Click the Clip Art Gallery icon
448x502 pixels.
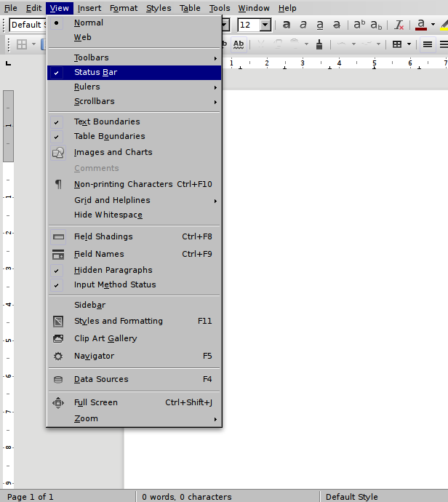(x=58, y=339)
